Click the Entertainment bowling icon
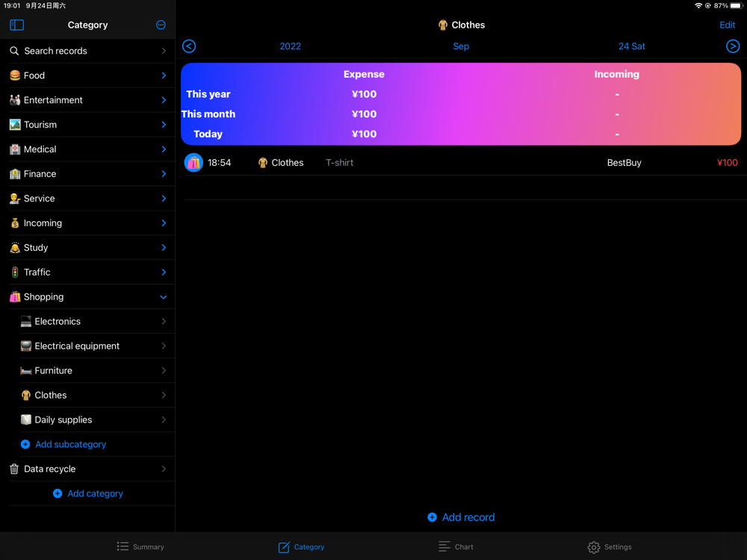This screenshot has width=747, height=560. [15, 100]
